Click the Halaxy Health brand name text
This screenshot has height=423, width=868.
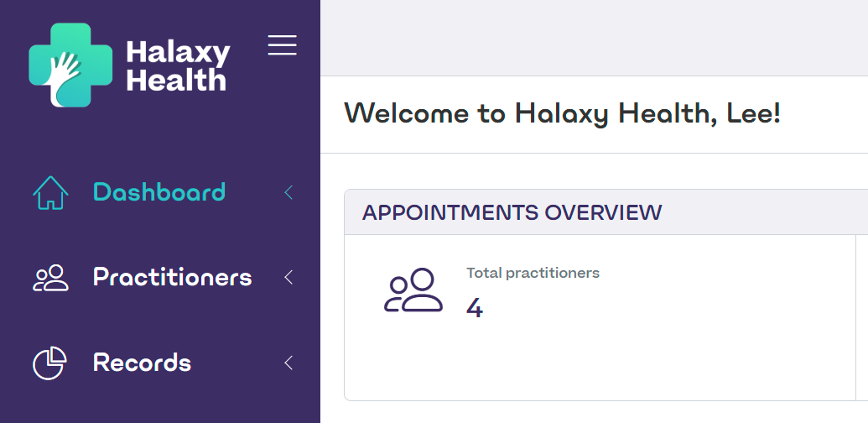[x=178, y=65]
